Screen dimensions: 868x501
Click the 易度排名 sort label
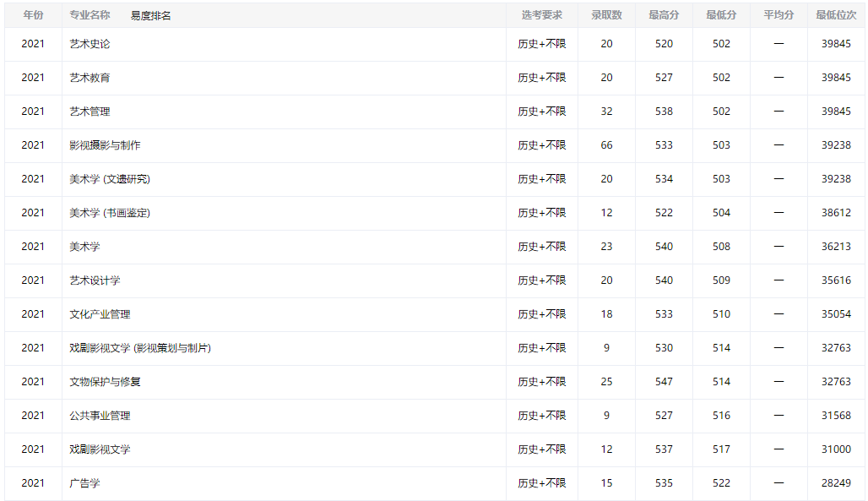click(x=150, y=16)
